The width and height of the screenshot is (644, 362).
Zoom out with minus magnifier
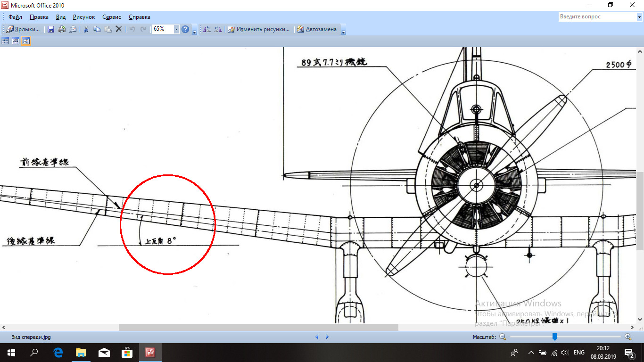tap(503, 337)
